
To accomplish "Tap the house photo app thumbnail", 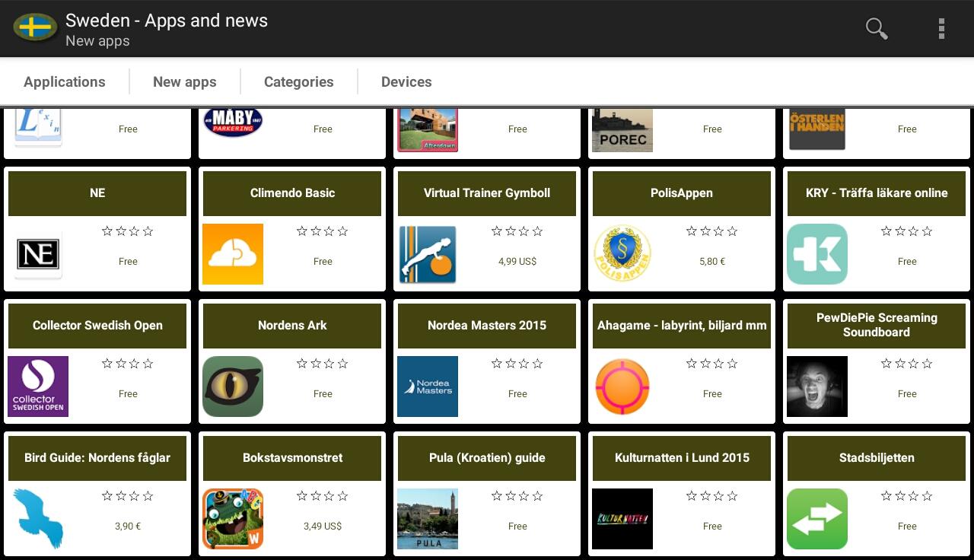I will (428, 130).
